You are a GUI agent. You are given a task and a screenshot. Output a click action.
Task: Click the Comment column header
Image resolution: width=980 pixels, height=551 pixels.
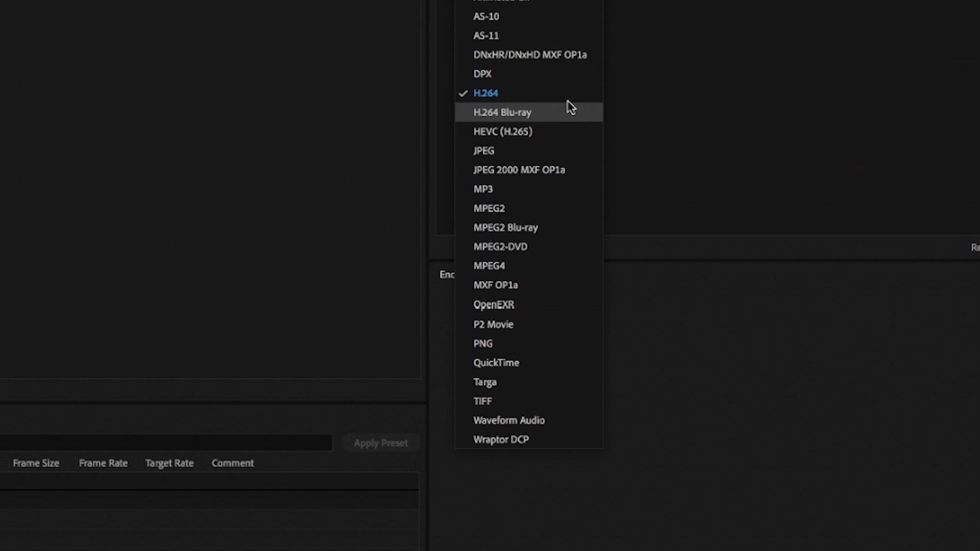(x=233, y=463)
